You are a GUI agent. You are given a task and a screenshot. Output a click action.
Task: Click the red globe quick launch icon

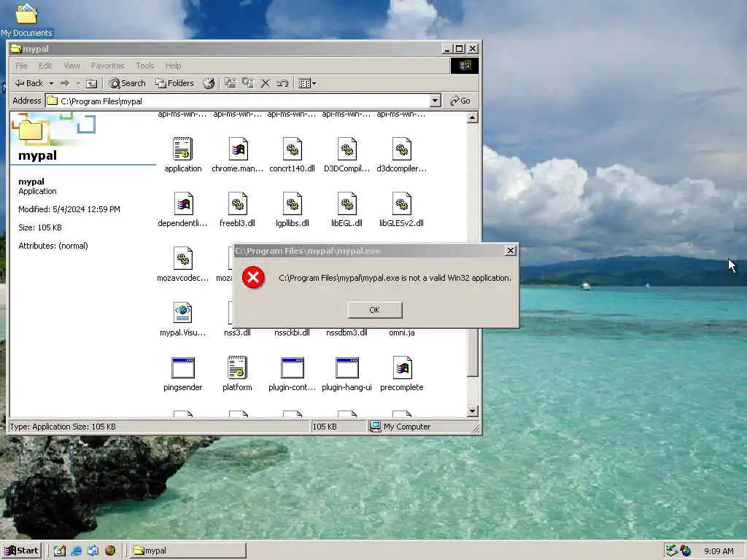(110, 551)
